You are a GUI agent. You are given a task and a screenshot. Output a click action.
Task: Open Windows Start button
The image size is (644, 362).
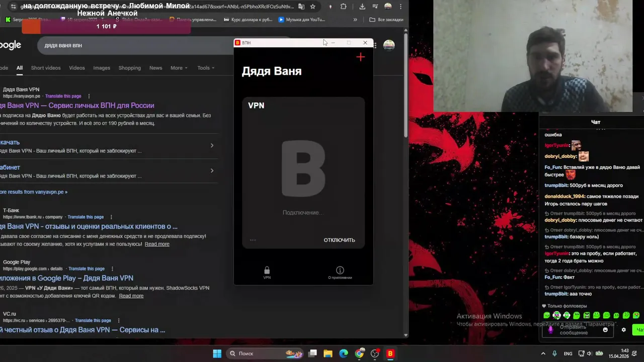pos(217,353)
